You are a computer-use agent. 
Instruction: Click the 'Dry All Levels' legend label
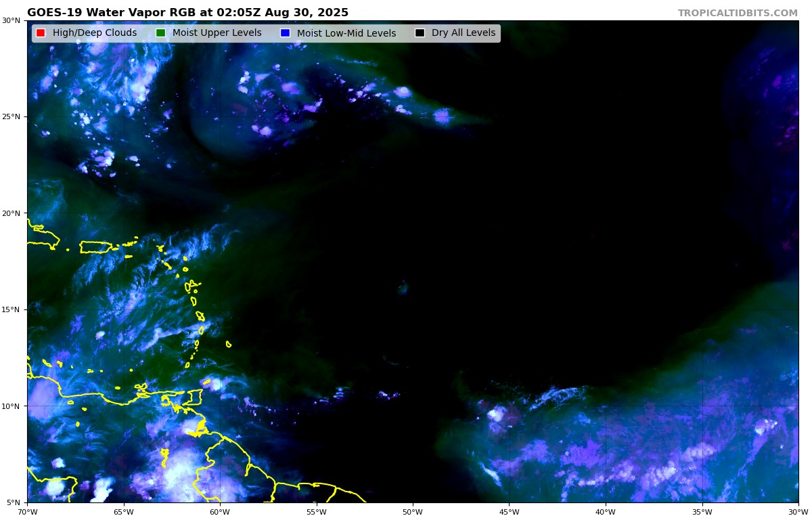tap(464, 33)
